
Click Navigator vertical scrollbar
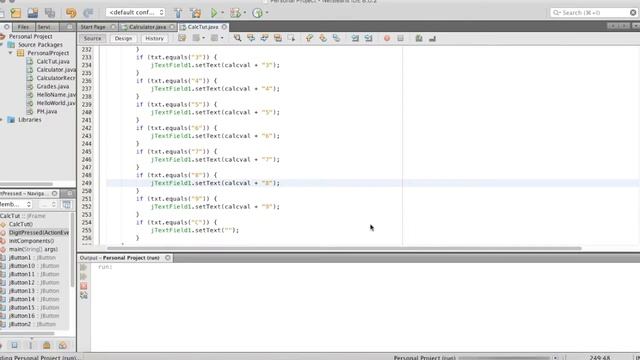click(73, 249)
